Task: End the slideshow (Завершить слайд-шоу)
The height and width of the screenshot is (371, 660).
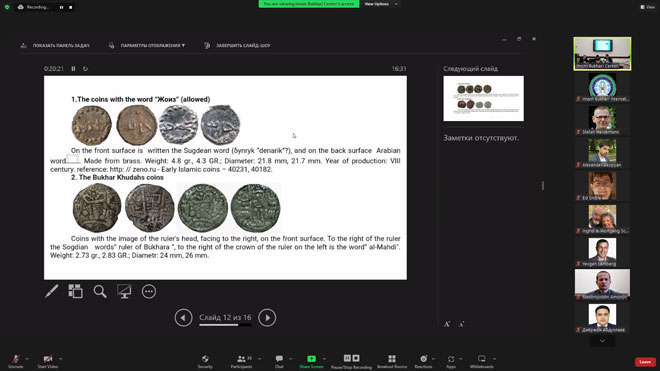Action: coord(237,45)
